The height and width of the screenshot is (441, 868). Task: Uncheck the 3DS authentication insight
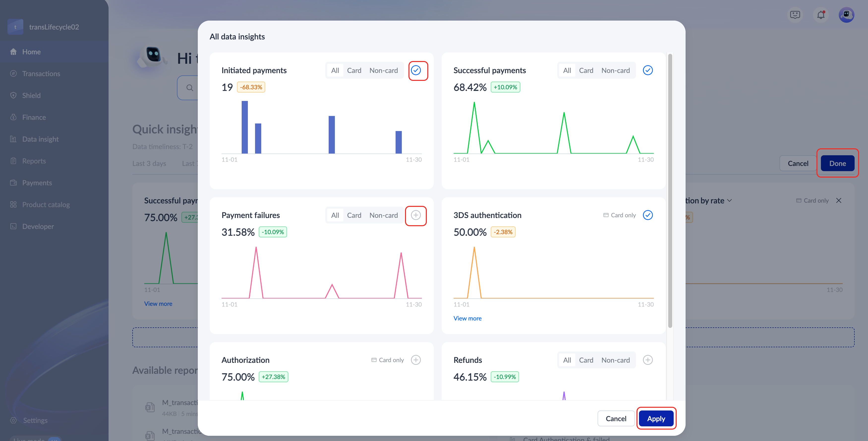click(647, 215)
